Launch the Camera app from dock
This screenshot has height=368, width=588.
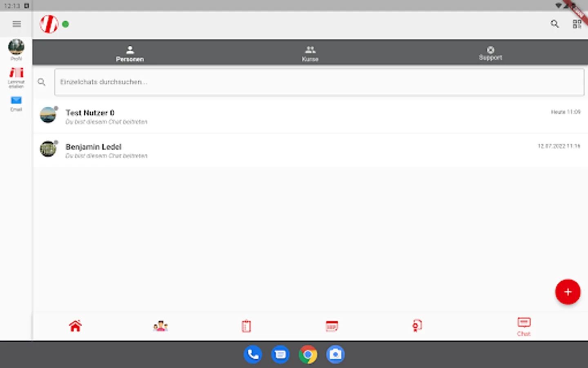pos(336,355)
